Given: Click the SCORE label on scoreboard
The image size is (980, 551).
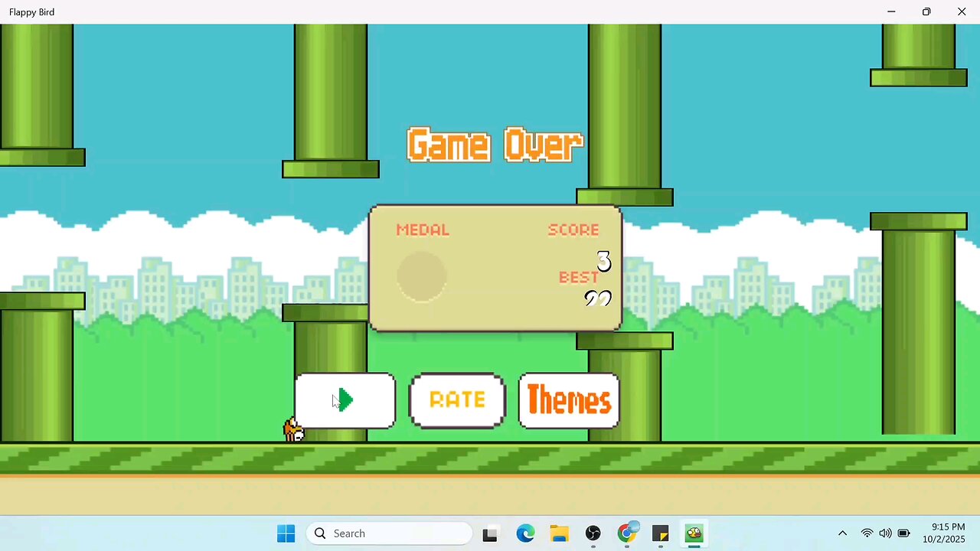Looking at the screenshot, I should pyautogui.click(x=573, y=230).
